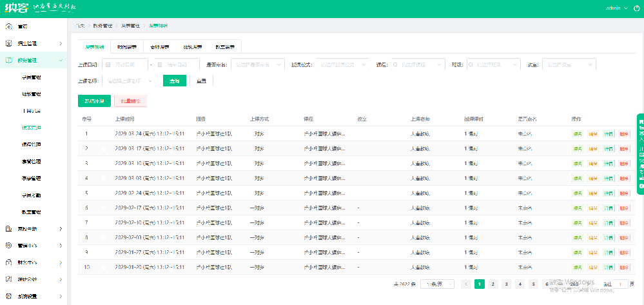Click the pink batch delete button
Screen dimensions: 644x305
pyautogui.click(x=131, y=101)
